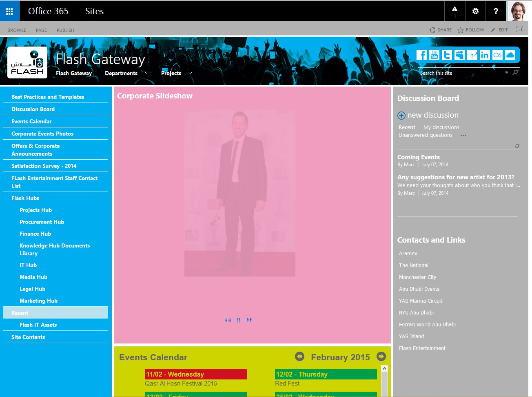The height and width of the screenshot is (397, 532).
Task: Toggle focus on content full-screen icon
Action: 519,29
